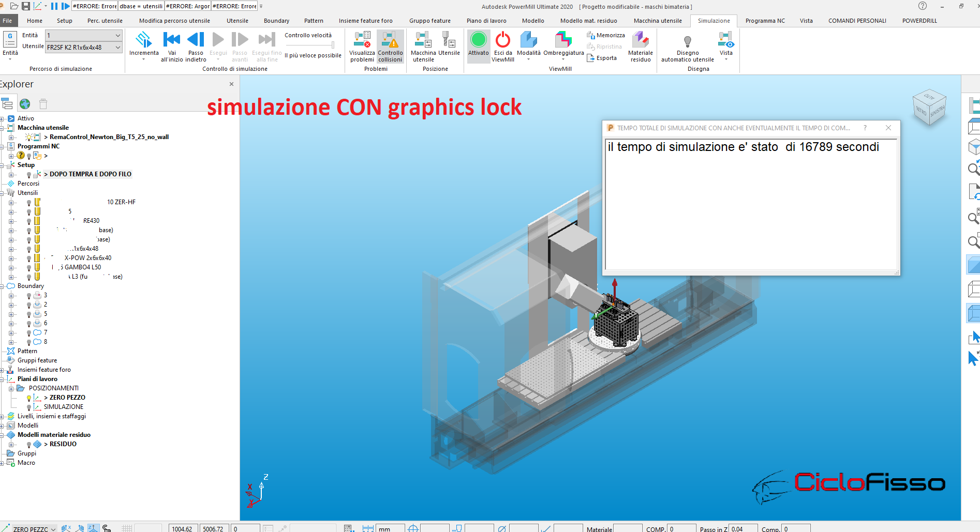Toggle Disegno automatico utensile lightbulb

(687, 41)
